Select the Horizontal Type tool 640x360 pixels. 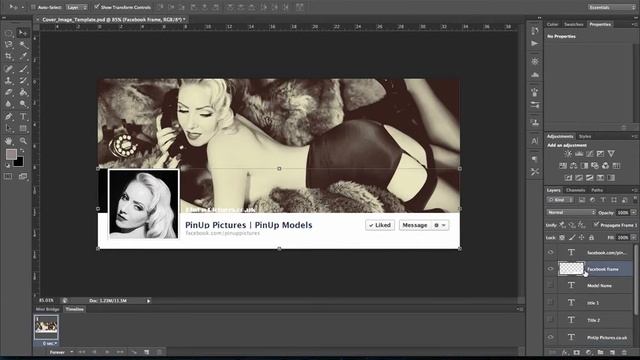coord(23,117)
